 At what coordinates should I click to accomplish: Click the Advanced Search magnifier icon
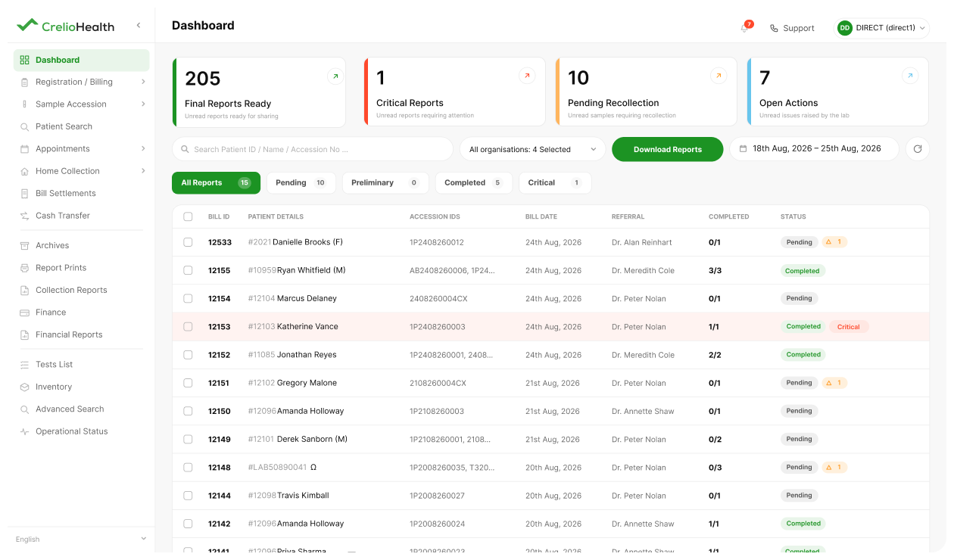point(25,409)
